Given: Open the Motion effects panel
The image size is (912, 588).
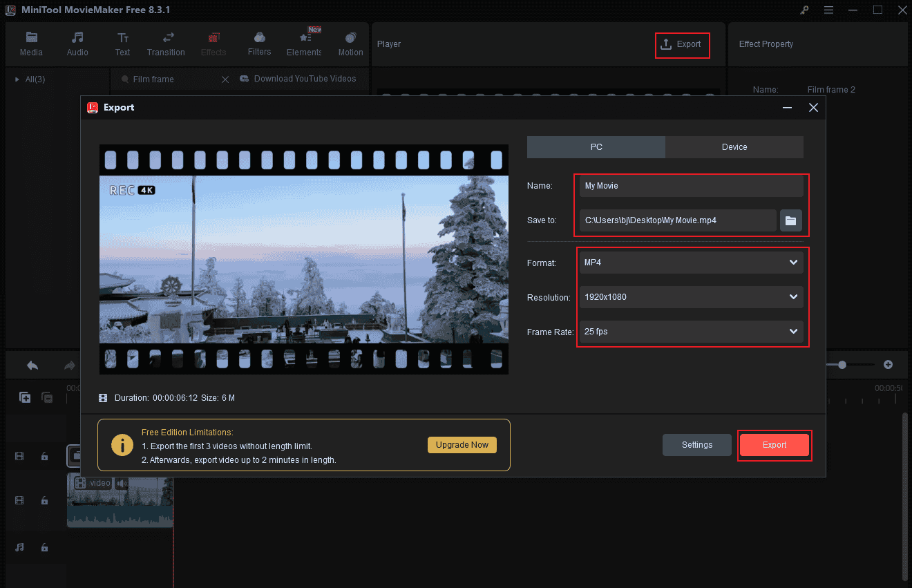Looking at the screenshot, I should click(x=350, y=43).
